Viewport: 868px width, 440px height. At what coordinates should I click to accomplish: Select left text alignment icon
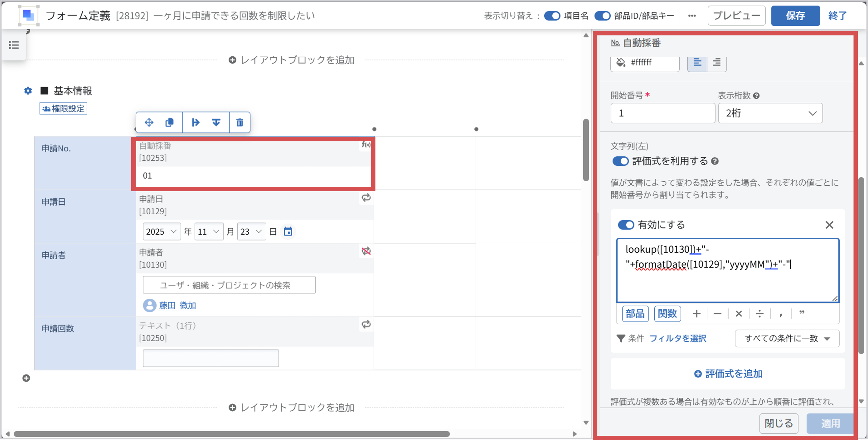tap(698, 62)
